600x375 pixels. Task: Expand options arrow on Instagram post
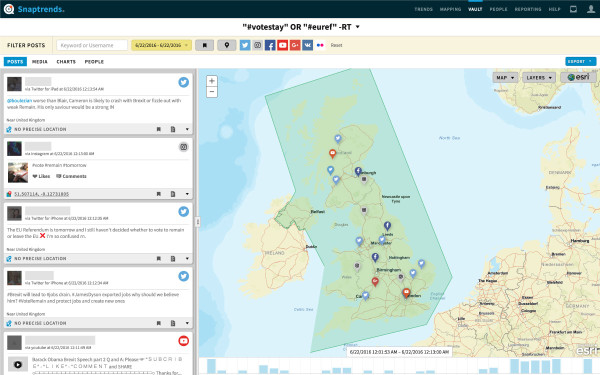coord(187,194)
